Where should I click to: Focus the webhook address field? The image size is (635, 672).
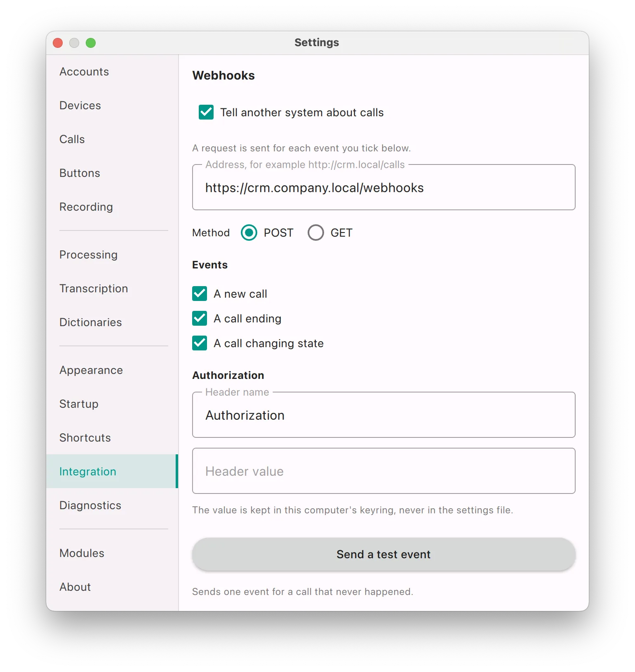point(384,188)
